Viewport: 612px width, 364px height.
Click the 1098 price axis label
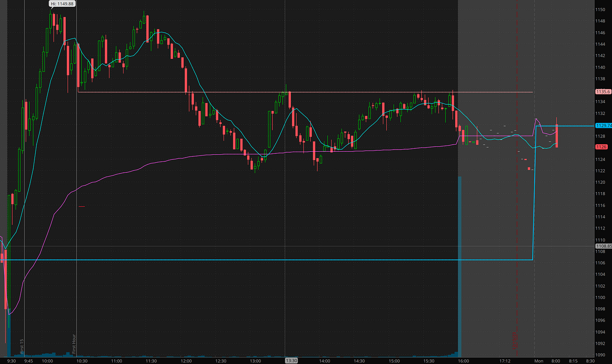(x=600, y=309)
